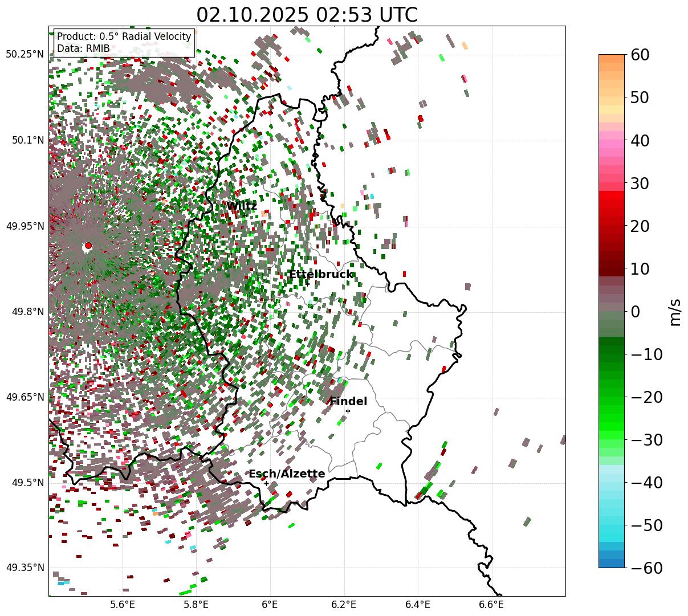The width and height of the screenshot is (688, 616).
Task: Click the 49.65°N latitude label
Action: click(x=25, y=397)
